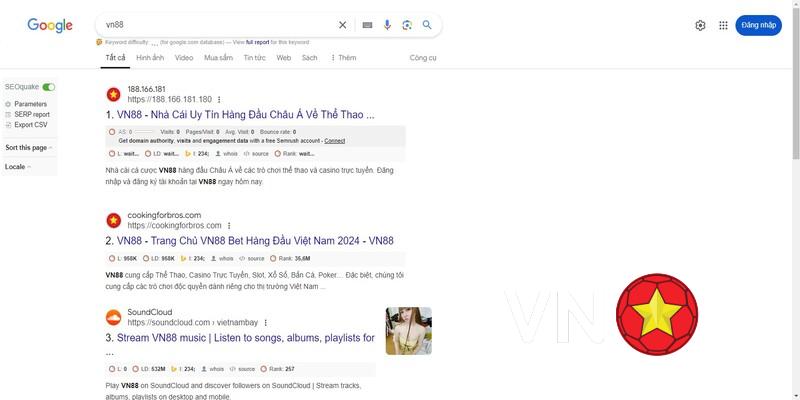
Task: Search by image with Google Lens
Action: (407, 25)
